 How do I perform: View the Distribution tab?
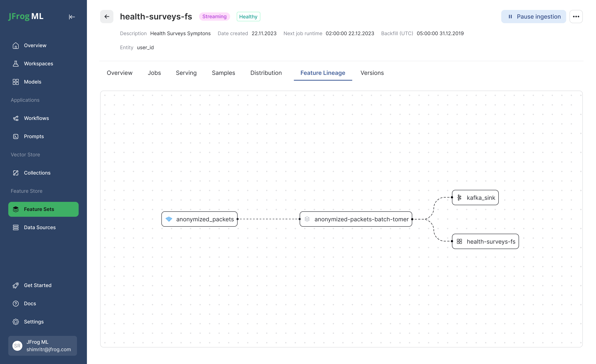point(266,73)
